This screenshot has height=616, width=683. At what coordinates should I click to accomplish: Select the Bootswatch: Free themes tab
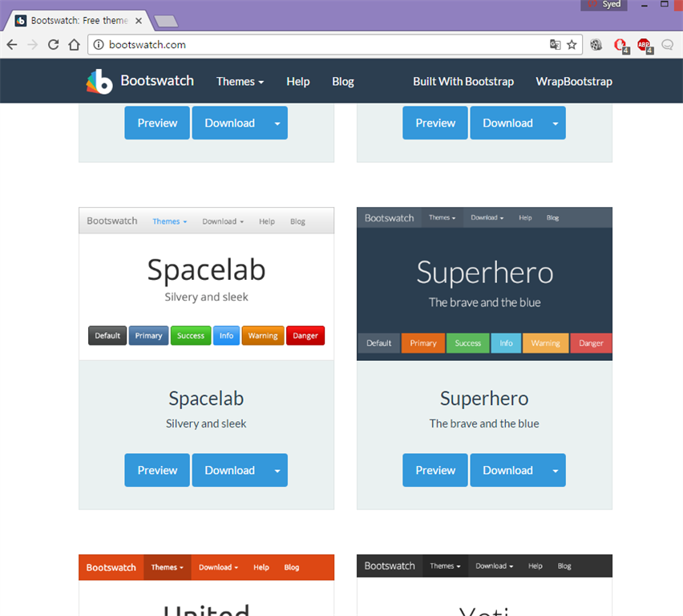pos(79,21)
